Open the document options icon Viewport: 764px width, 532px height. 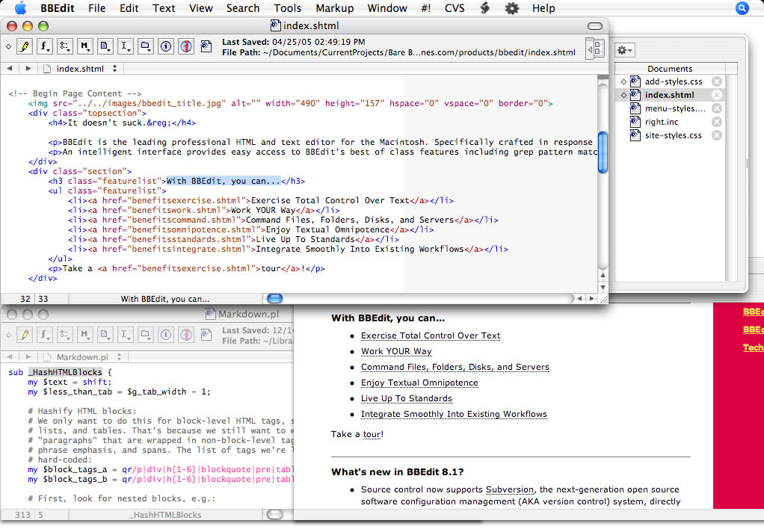click(105, 47)
